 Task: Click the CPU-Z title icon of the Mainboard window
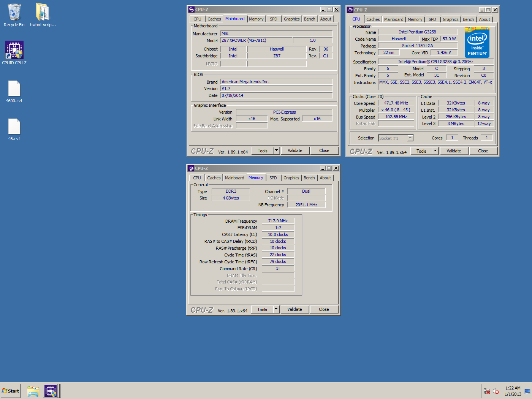click(x=192, y=9)
